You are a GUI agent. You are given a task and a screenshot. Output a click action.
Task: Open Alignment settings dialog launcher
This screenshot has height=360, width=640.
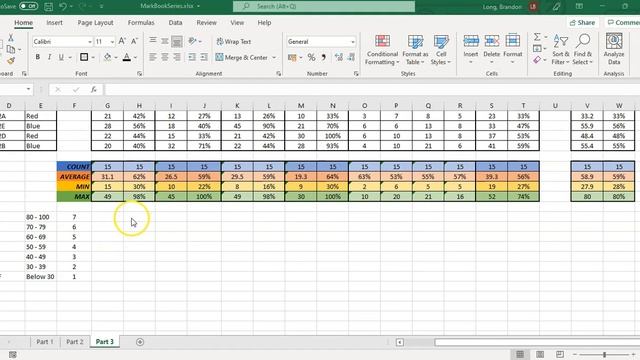tap(279, 74)
